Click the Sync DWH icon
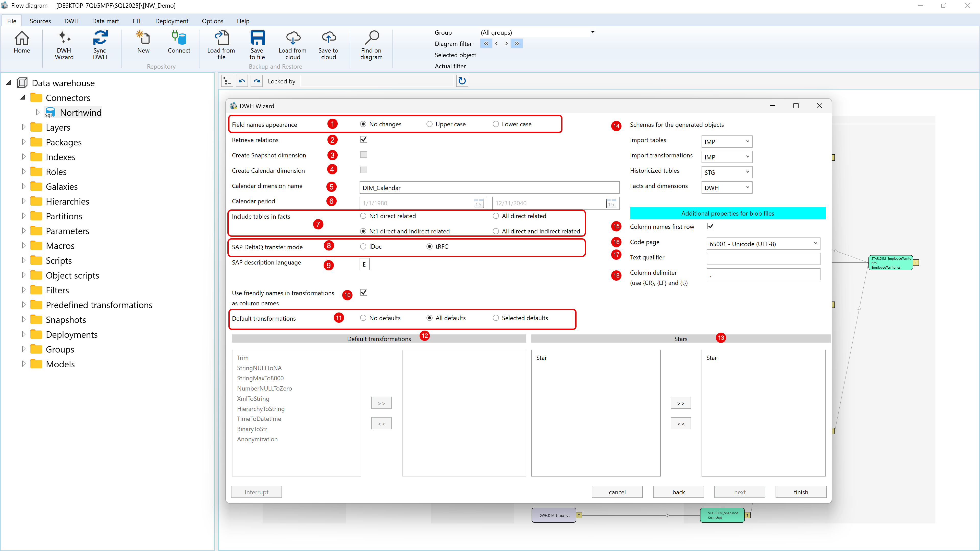 coord(100,45)
